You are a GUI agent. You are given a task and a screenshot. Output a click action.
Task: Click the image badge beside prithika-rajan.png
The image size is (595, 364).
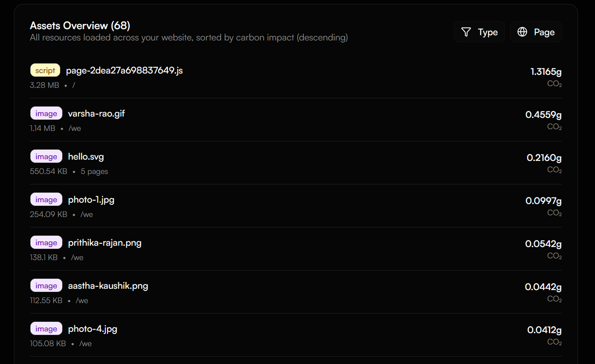click(46, 243)
